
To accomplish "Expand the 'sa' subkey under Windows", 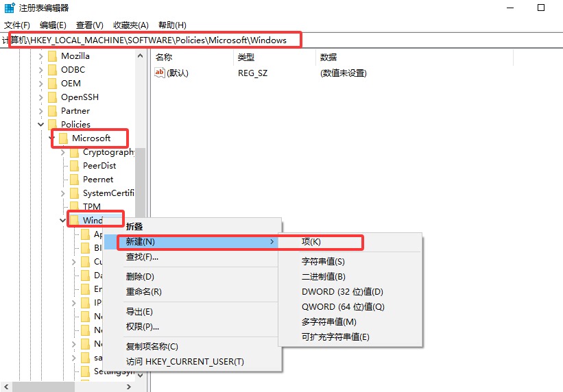I will [x=74, y=358].
